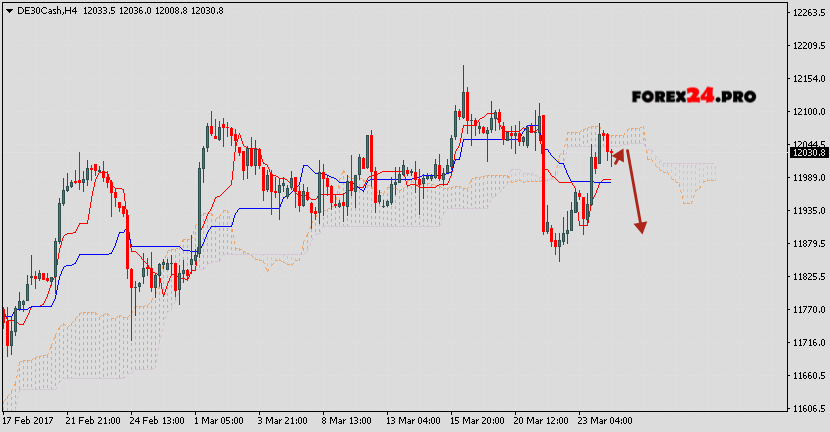Click the 11825.0 price level label
830x432 pixels.
(807, 277)
